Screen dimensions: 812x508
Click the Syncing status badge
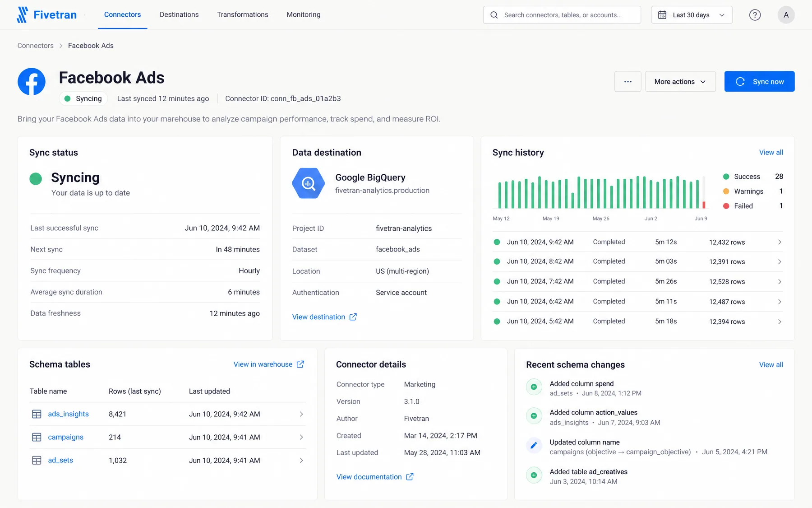click(x=83, y=98)
